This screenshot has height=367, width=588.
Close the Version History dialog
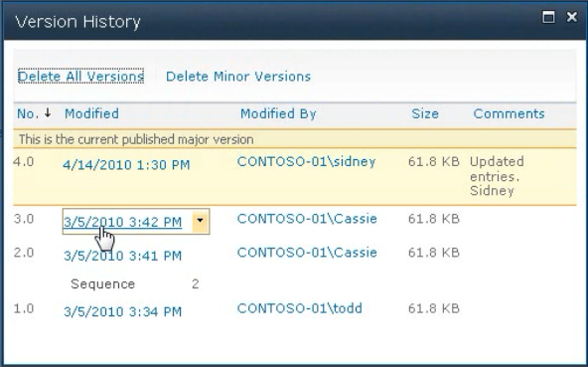click(x=571, y=17)
